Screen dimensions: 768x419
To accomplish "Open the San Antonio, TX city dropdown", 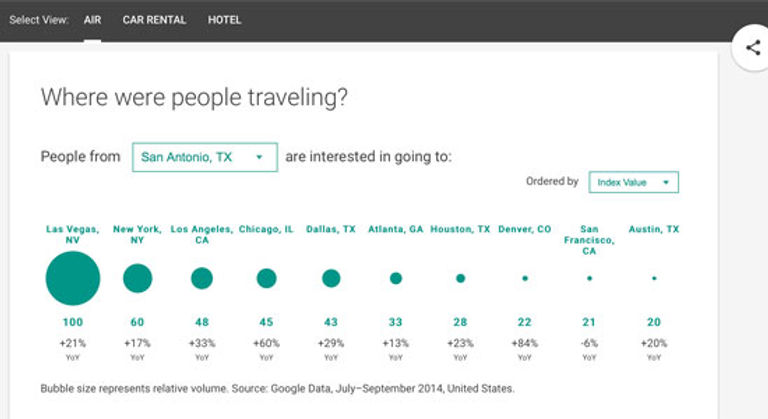I will click(205, 157).
